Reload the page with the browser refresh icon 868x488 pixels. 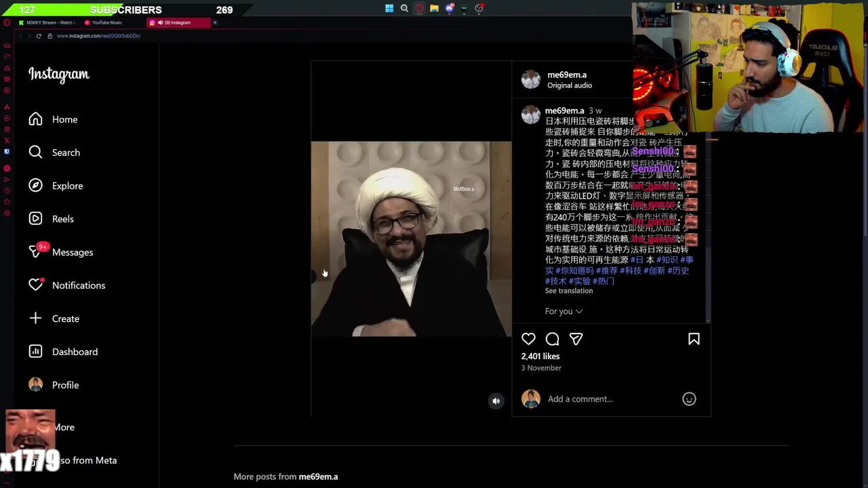[x=39, y=36]
